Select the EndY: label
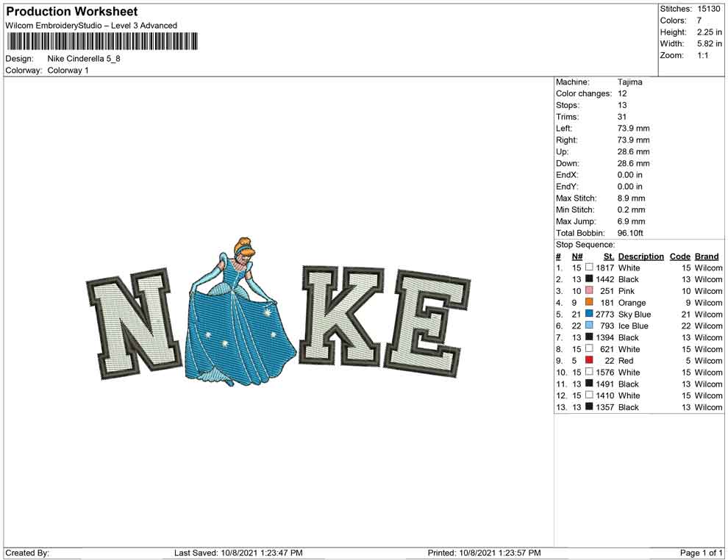728x560 pixels. pos(567,187)
